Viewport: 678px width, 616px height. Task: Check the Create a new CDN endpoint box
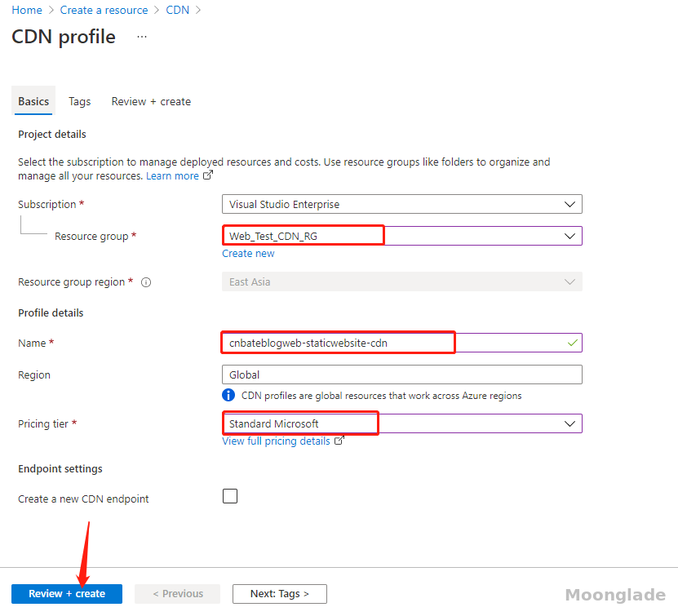click(x=230, y=496)
